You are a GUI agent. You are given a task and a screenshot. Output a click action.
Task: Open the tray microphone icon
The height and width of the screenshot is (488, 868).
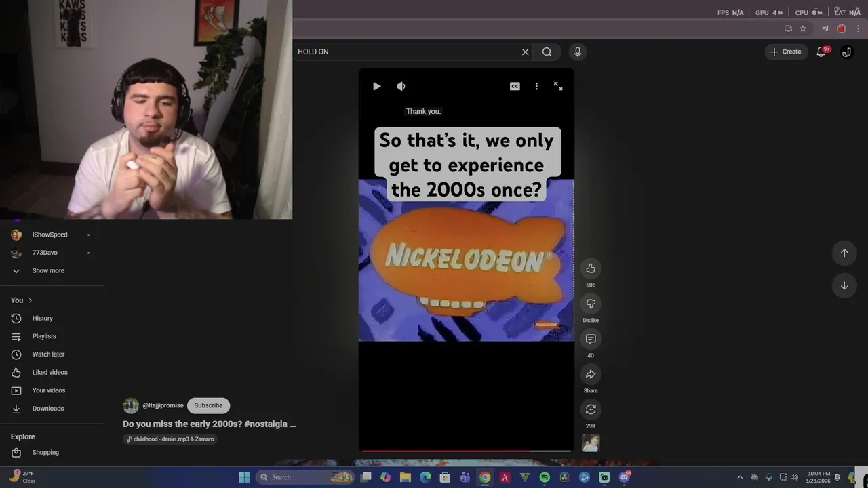click(x=768, y=477)
